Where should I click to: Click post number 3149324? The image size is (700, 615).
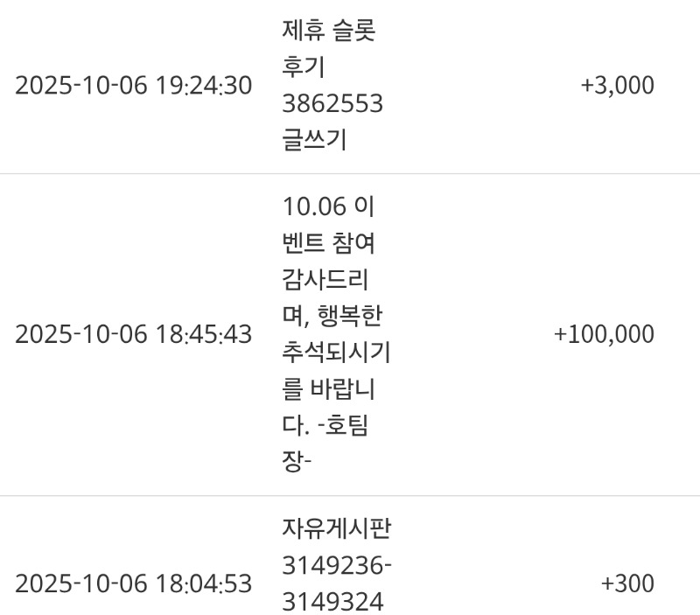click(x=332, y=602)
